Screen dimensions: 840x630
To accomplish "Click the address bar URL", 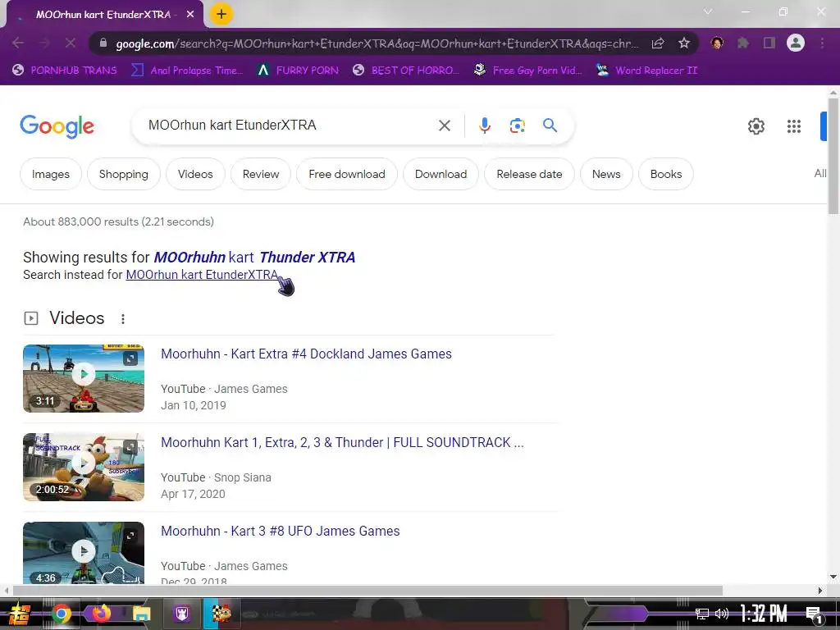I will pyautogui.click(x=377, y=43).
